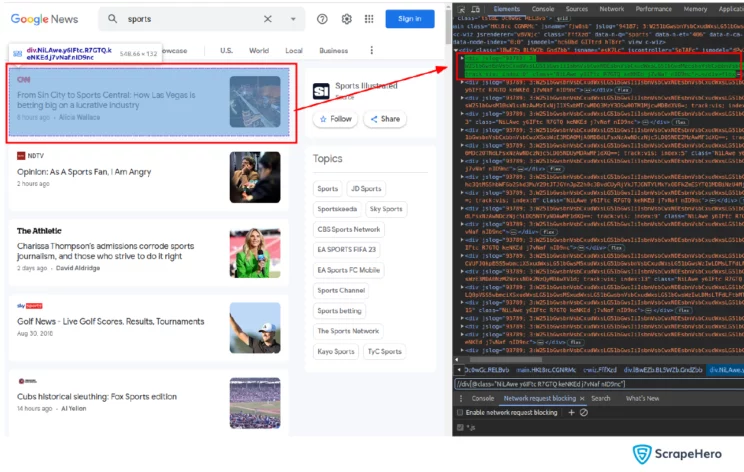Viewport: 744px width, 472px height.
Task: Open Cubs historical sleuthing article
Action: (x=97, y=397)
